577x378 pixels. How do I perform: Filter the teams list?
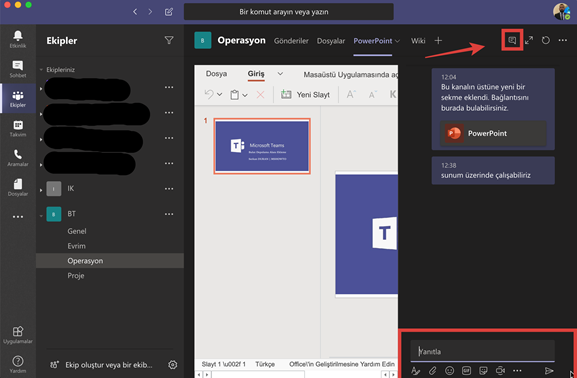pos(169,40)
